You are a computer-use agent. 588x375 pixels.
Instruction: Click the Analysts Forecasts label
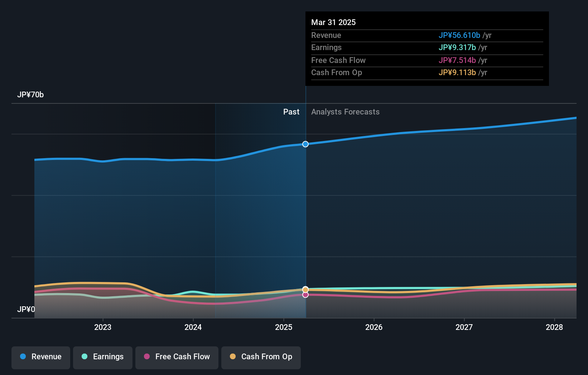[345, 112]
